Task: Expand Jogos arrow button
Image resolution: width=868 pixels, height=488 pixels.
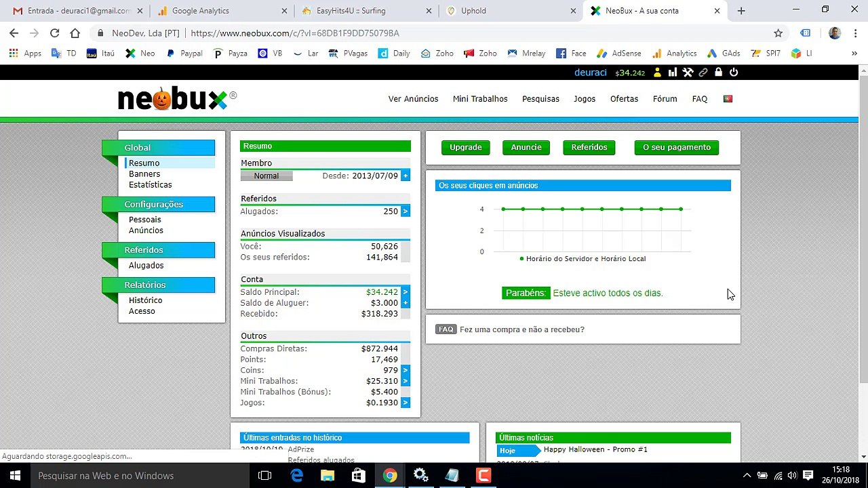Action: pyautogui.click(x=406, y=403)
